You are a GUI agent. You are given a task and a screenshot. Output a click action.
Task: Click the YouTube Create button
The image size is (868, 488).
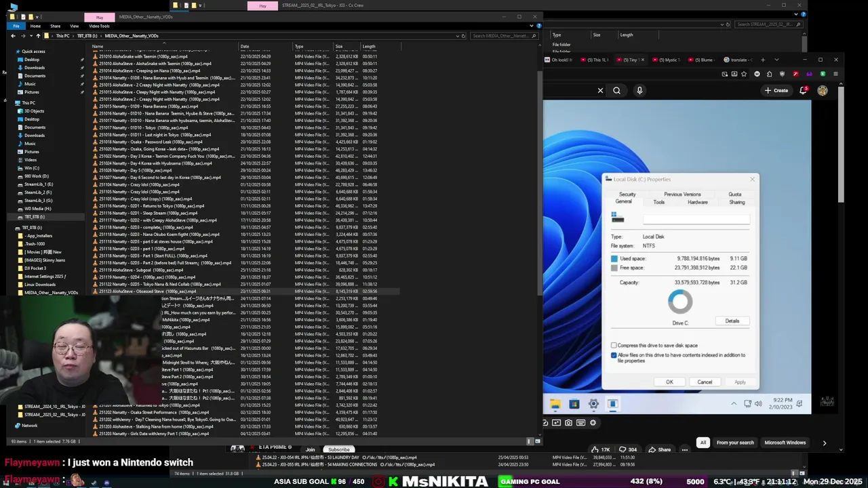click(x=777, y=90)
